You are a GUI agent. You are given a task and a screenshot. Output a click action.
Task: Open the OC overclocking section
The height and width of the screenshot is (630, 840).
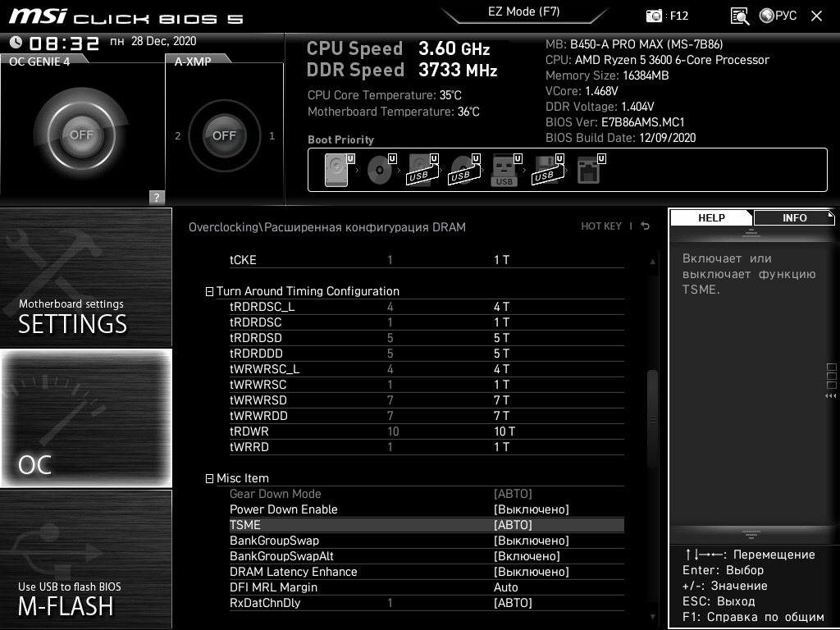85,418
